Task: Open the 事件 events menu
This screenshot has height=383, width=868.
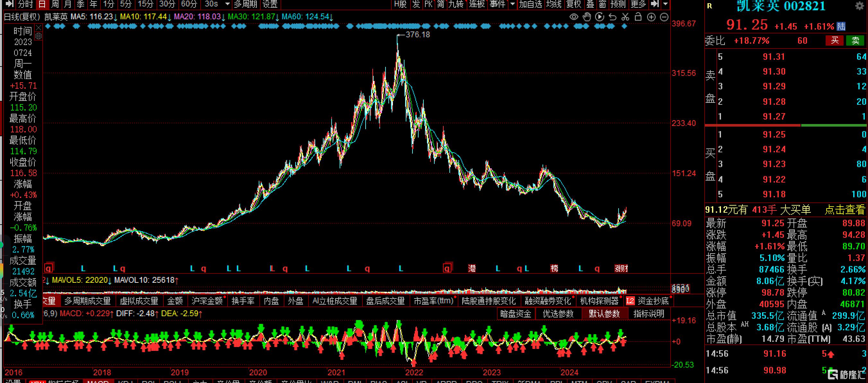Action: (x=497, y=4)
